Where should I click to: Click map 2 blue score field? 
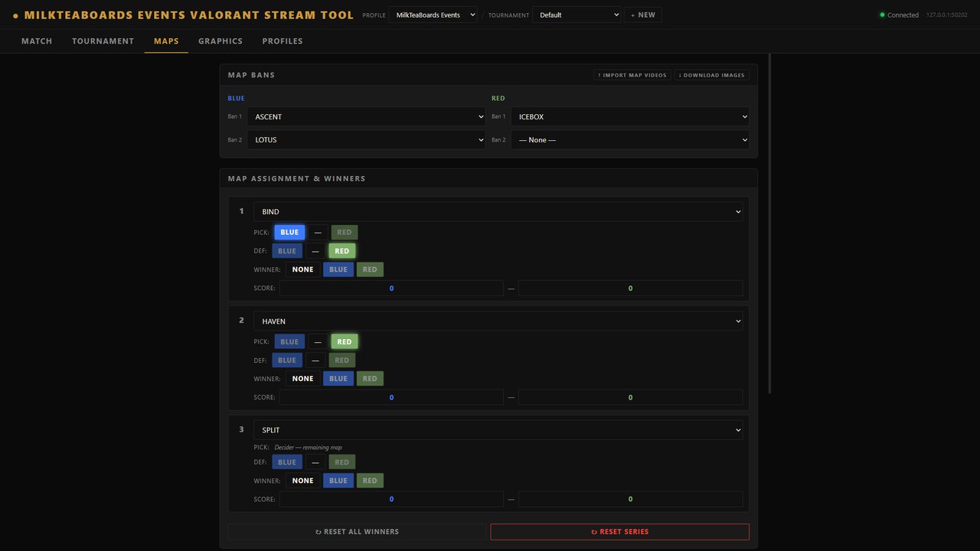pyautogui.click(x=391, y=398)
